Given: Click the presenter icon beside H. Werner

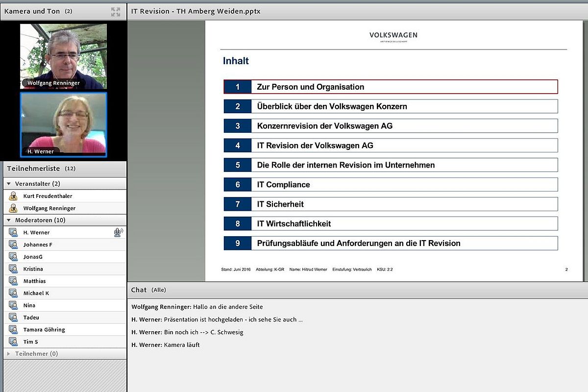Looking at the screenshot, I should pos(13,232).
